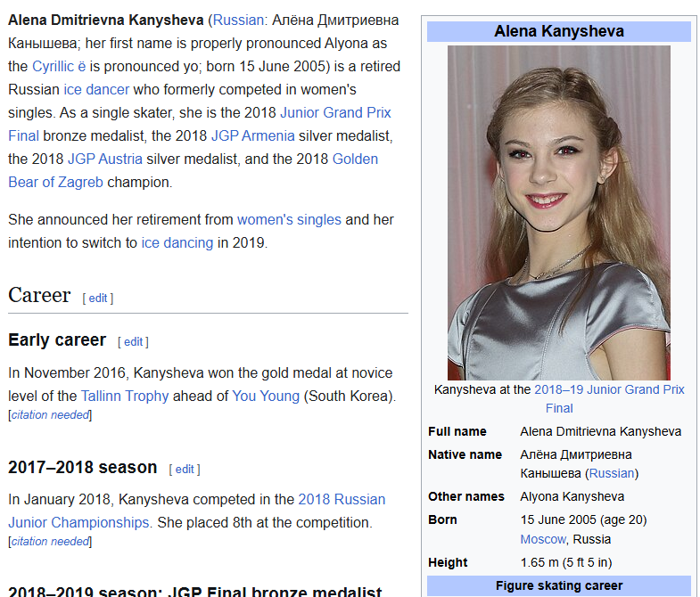Open 2018 Russian Junior Championships link
The height and width of the screenshot is (597, 700).
pyautogui.click(x=342, y=499)
